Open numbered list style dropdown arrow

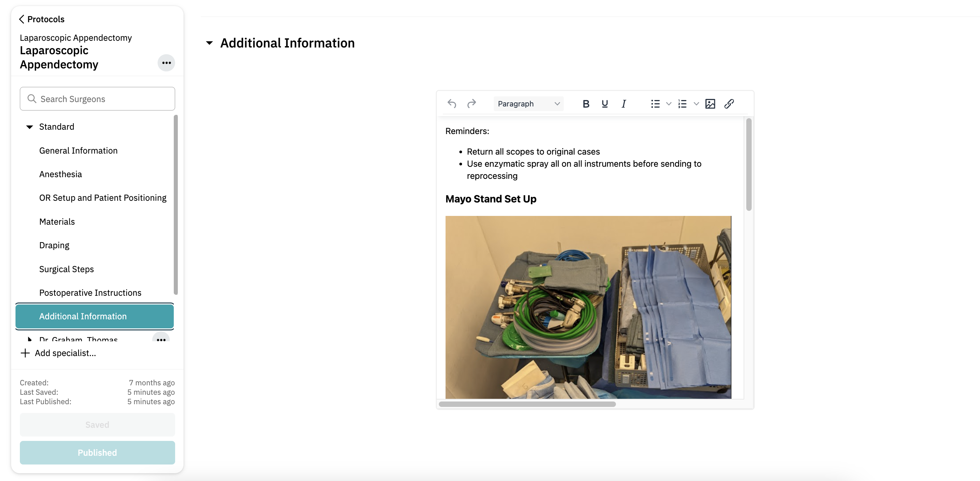(x=696, y=103)
